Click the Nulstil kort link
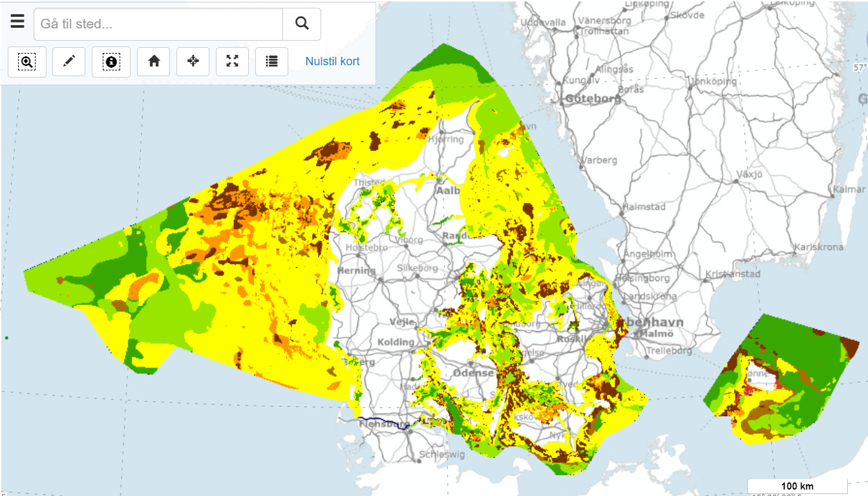This screenshot has height=496, width=868. point(332,61)
